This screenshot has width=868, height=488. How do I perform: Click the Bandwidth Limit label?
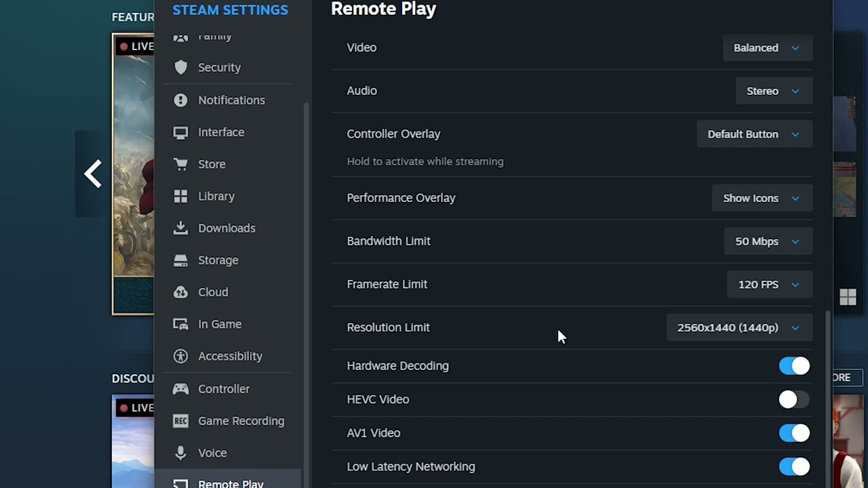(388, 241)
